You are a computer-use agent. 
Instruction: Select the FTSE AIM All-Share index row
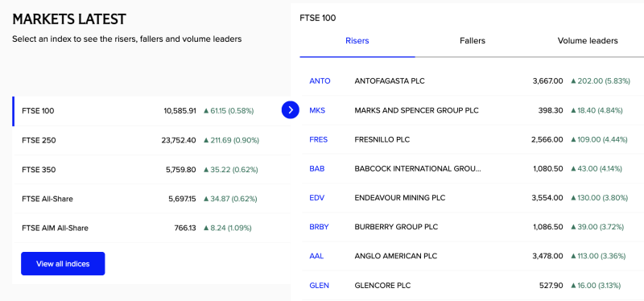coord(151,228)
